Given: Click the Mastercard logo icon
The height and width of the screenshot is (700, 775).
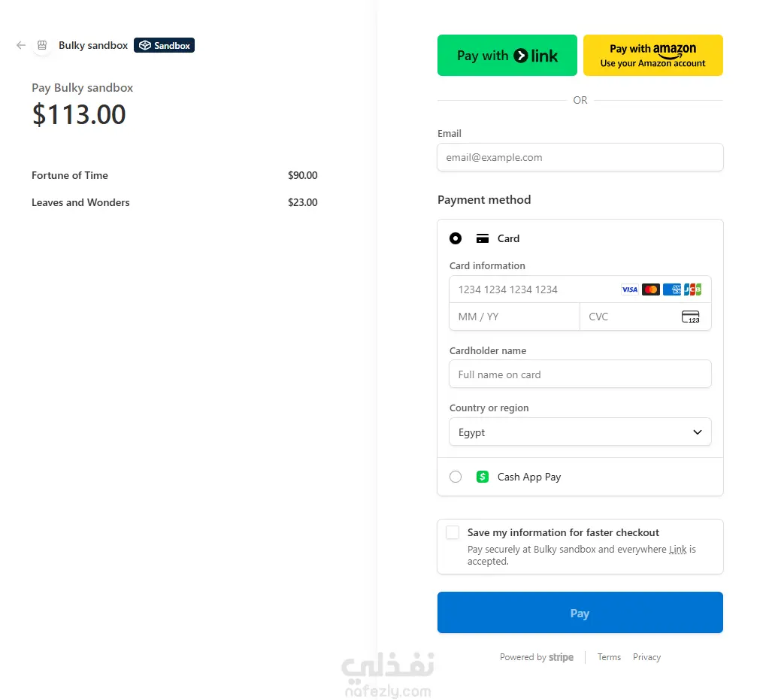Looking at the screenshot, I should click(651, 289).
